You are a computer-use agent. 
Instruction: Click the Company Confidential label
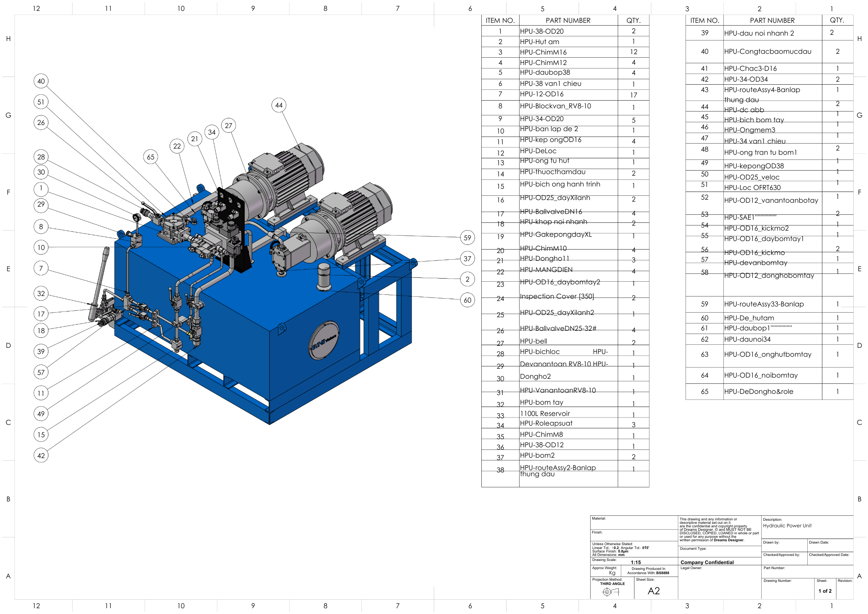[707, 562]
